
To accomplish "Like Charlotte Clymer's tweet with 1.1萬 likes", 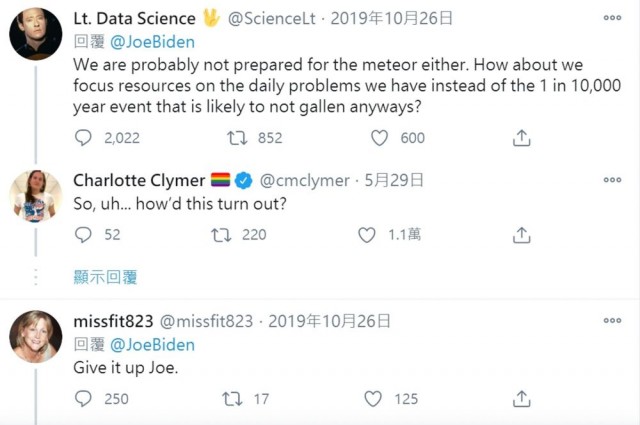I will [367, 235].
